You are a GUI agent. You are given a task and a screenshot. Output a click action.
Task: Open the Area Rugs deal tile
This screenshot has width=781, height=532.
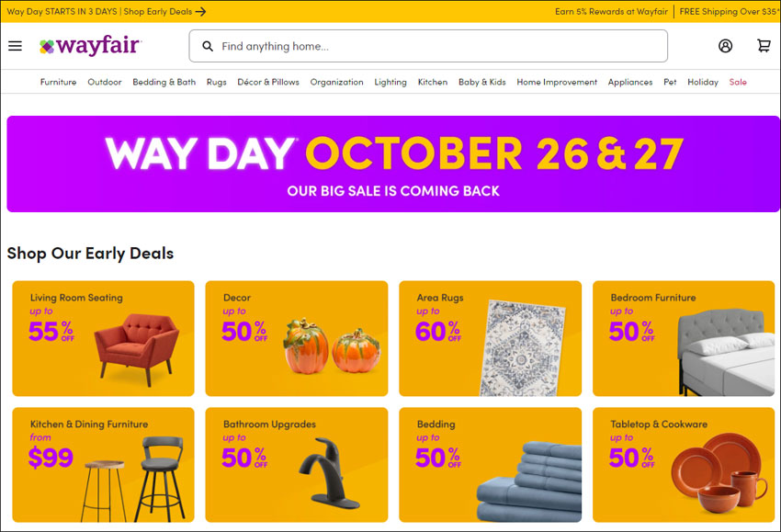490,339
